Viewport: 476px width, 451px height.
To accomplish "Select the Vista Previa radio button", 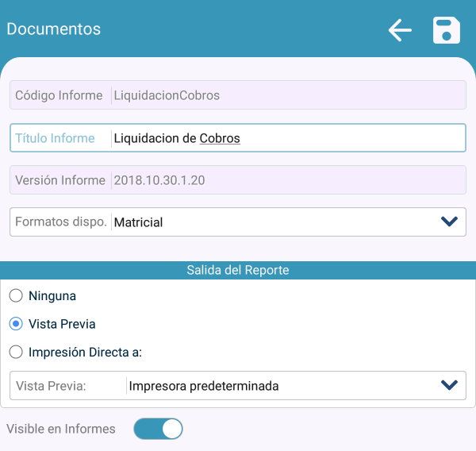I will coord(16,324).
